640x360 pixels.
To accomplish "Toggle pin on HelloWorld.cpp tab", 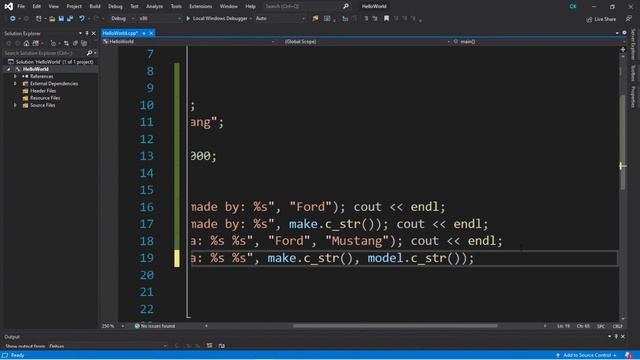I will 144,33.
